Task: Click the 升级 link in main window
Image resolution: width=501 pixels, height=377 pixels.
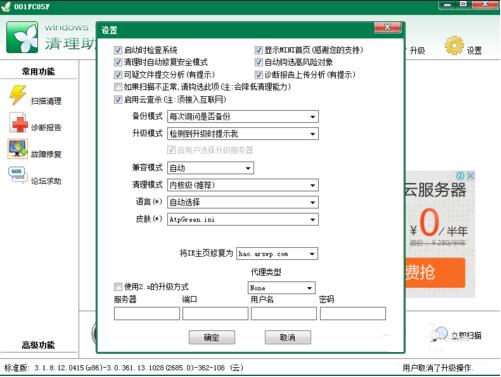Action: pos(417,50)
